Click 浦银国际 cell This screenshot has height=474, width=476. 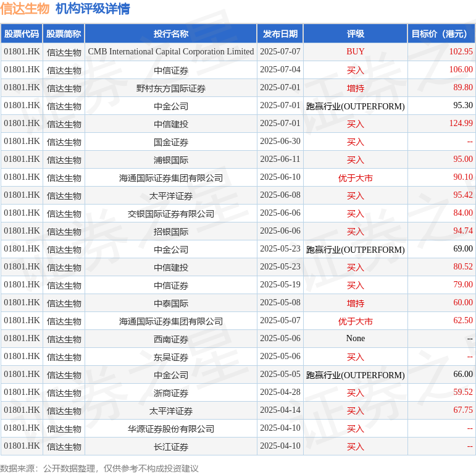(x=171, y=160)
